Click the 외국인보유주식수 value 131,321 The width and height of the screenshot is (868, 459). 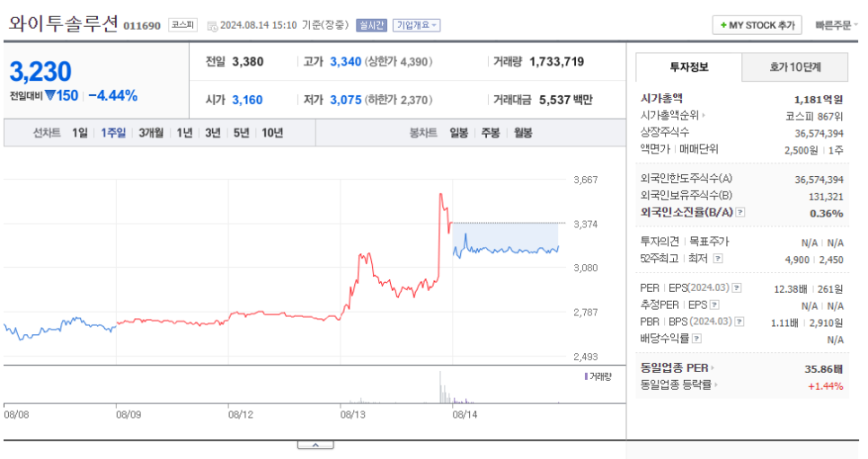click(826, 197)
